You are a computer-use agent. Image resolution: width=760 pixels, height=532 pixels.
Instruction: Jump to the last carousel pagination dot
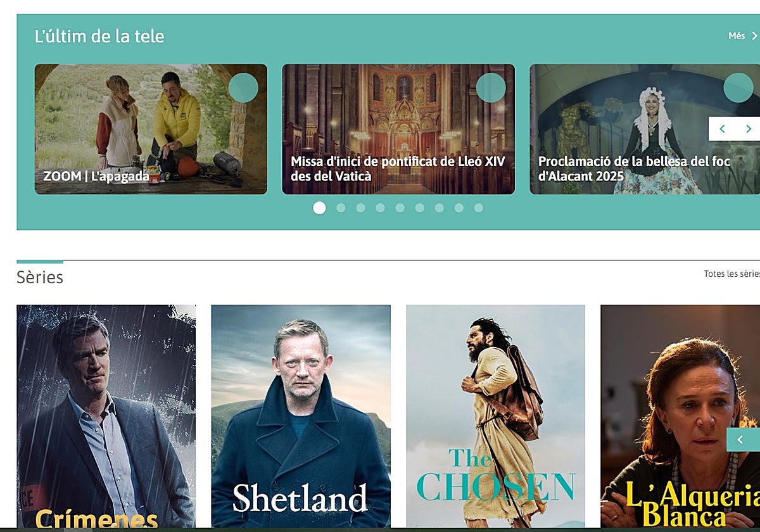(x=479, y=208)
